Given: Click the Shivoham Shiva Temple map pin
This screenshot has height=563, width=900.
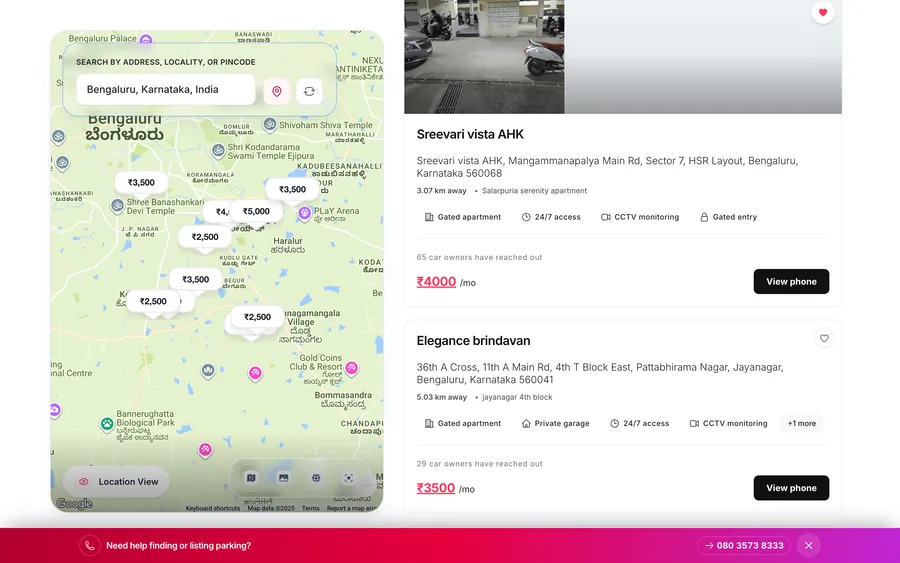Looking at the screenshot, I should pyautogui.click(x=270, y=124).
